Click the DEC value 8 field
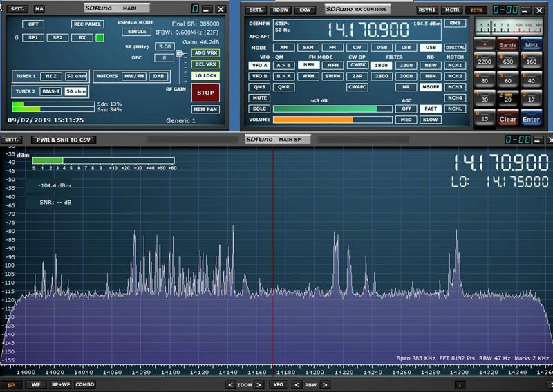Screen dimensions: 553x392 pyautogui.click(x=165, y=58)
